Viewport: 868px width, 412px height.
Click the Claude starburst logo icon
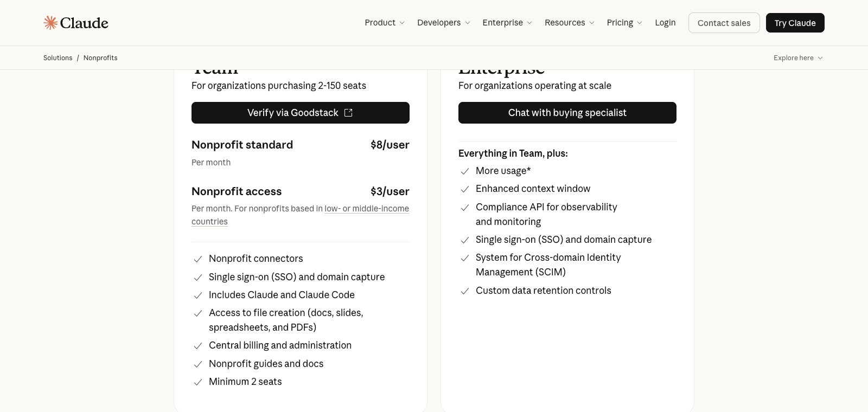(x=50, y=23)
